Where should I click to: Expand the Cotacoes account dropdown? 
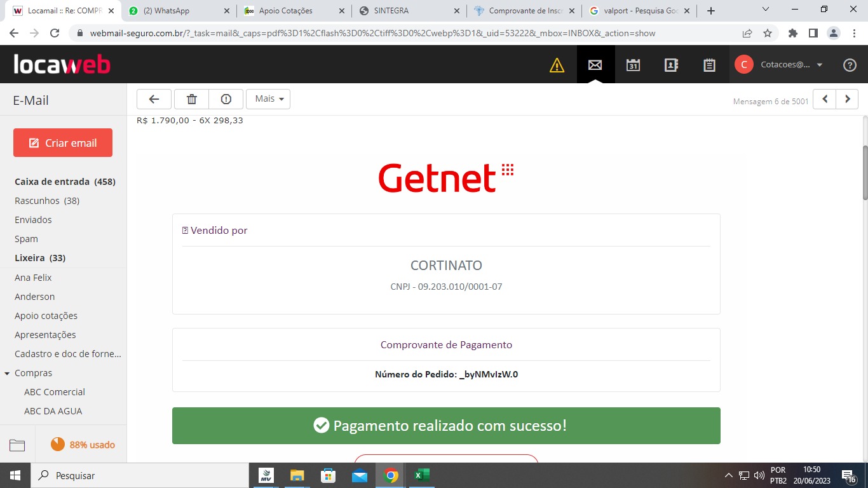[820, 65]
